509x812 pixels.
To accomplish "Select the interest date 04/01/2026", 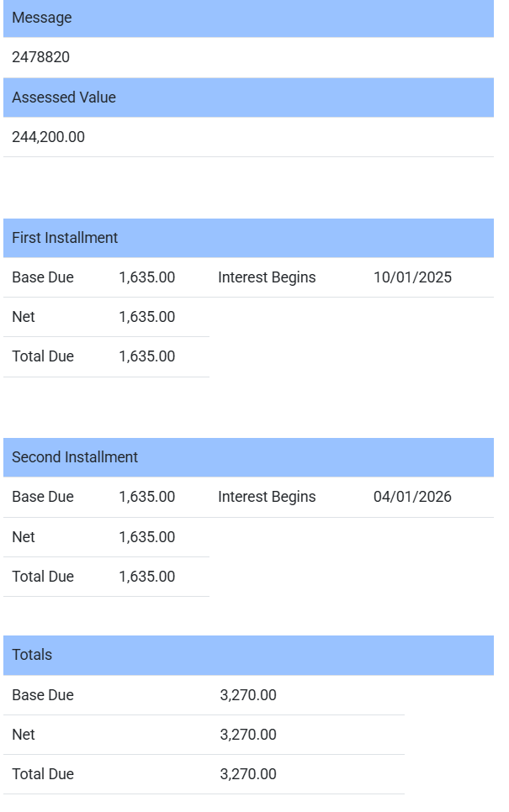I will point(412,497).
